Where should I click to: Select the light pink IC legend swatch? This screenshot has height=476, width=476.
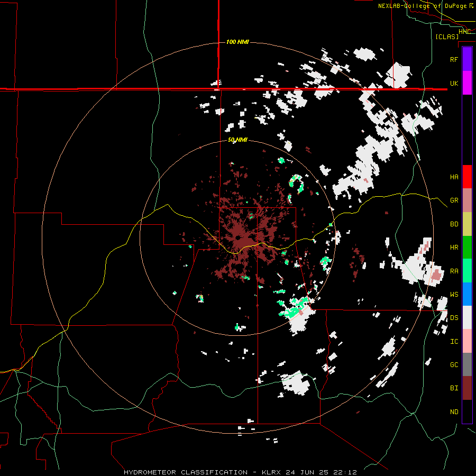467,341
